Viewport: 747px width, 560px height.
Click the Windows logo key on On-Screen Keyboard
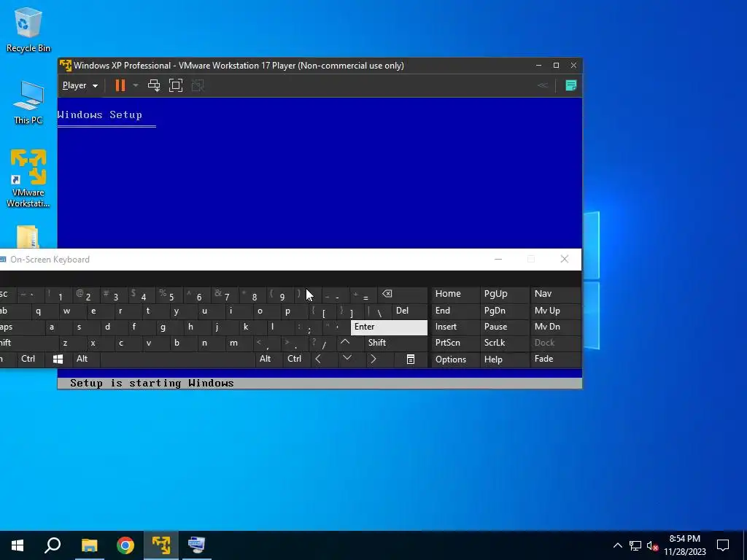coord(58,359)
